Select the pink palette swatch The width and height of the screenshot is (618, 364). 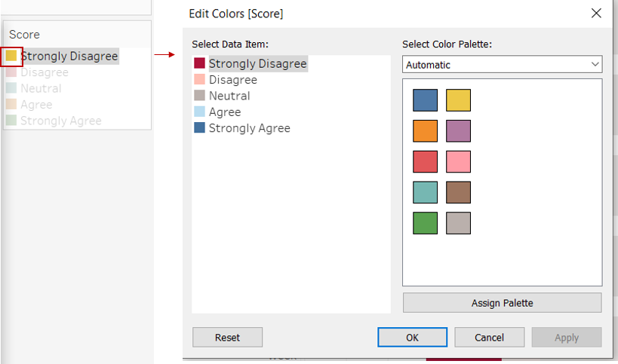click(x=458, y=161)
